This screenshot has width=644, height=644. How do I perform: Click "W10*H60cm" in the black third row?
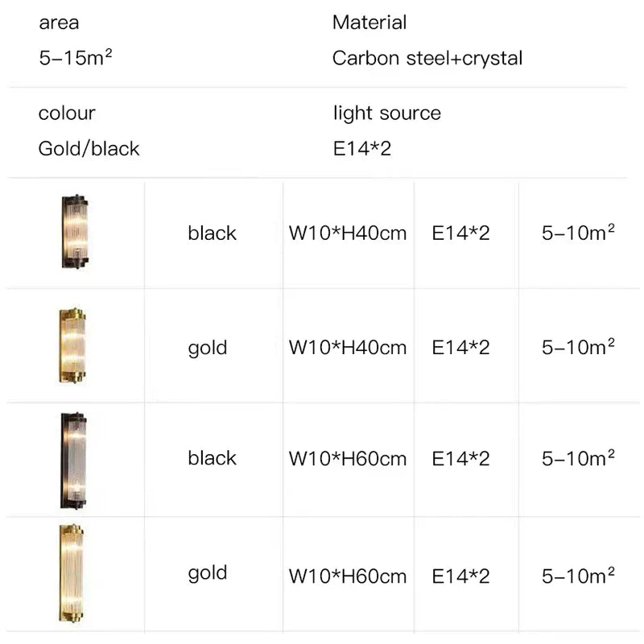pos(348,459)
